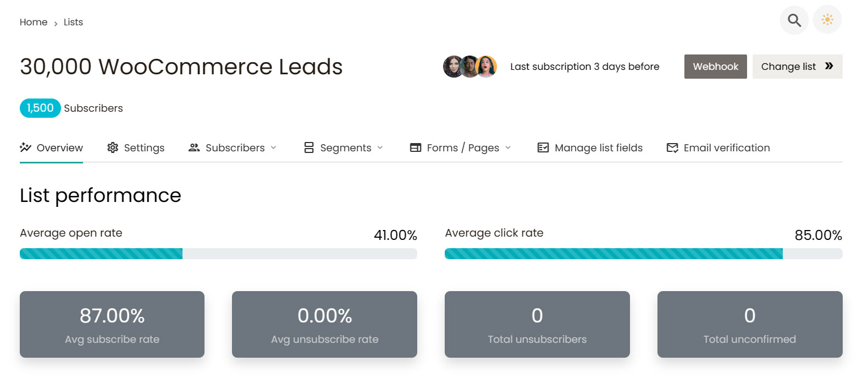This screenshot has width=868, height=383.
Task: Click the Manage list fields checklist icon
Action: click(543, 147)
